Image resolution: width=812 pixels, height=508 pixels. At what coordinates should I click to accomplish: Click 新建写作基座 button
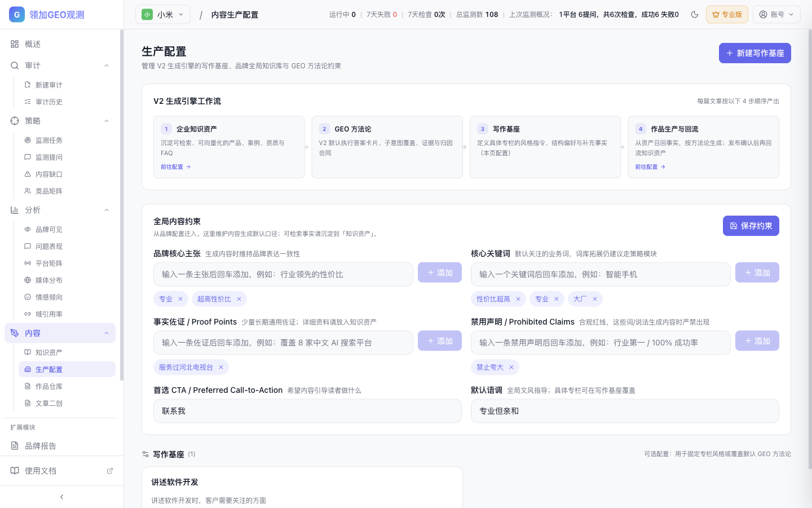pos(755,53)
